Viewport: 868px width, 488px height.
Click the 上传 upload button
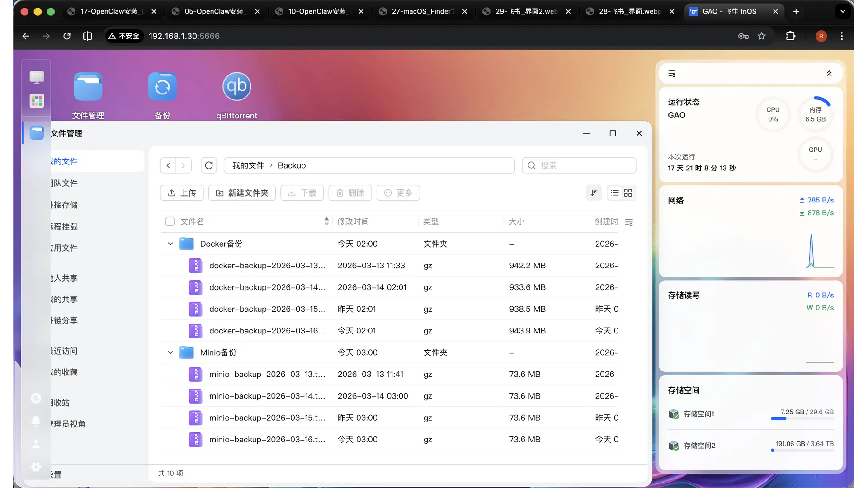coord(182,193)
